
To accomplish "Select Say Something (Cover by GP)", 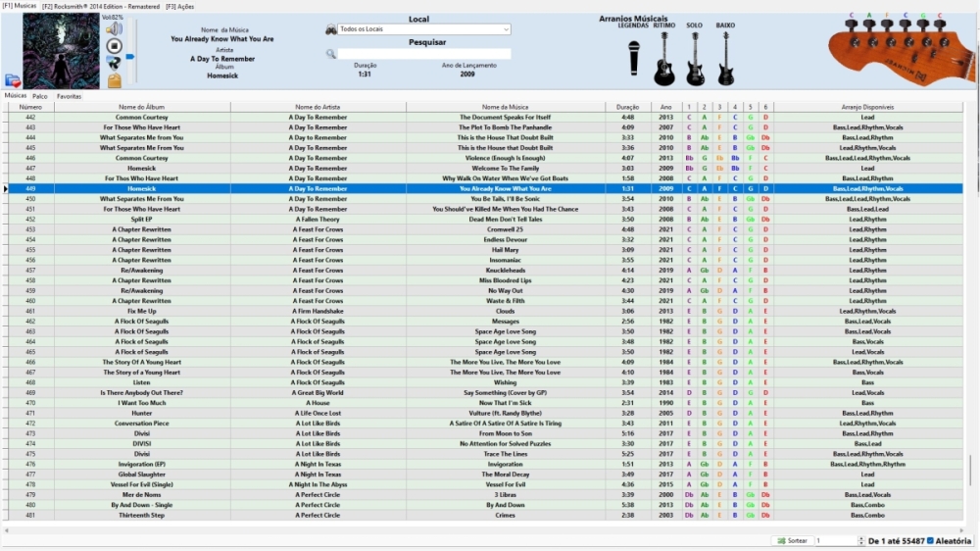I will [x=485, y=393].
